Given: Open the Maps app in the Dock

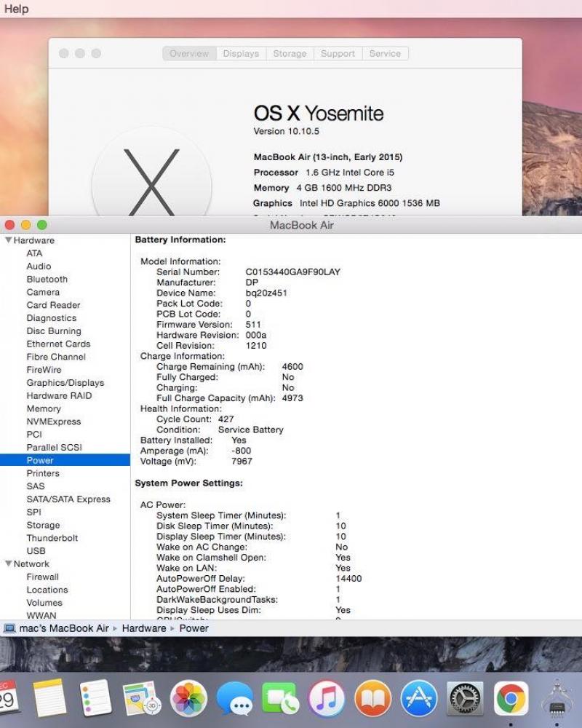Looking at the screenshot, I should click(x=142, y=698).
